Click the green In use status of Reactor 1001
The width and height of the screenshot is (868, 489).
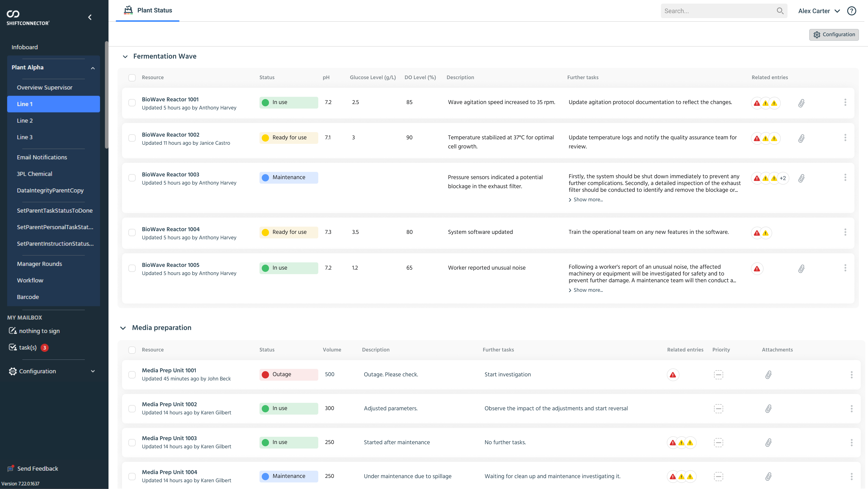click(288, 102)
